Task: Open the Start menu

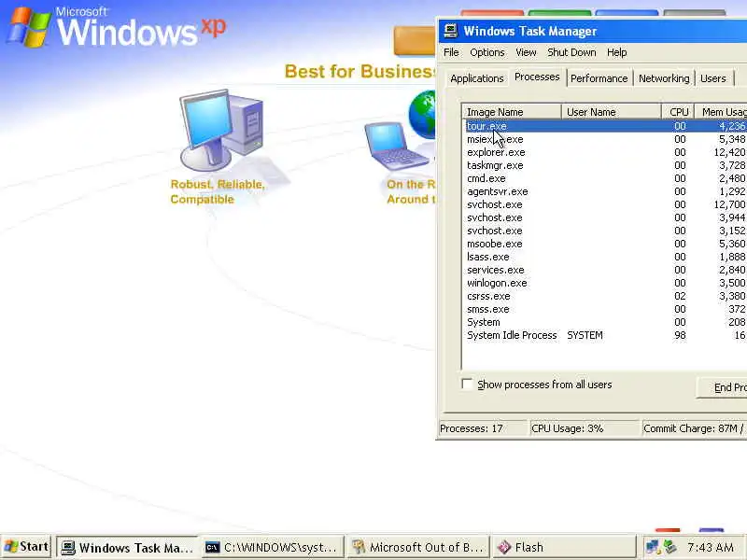Action: [x=27, y=547]
